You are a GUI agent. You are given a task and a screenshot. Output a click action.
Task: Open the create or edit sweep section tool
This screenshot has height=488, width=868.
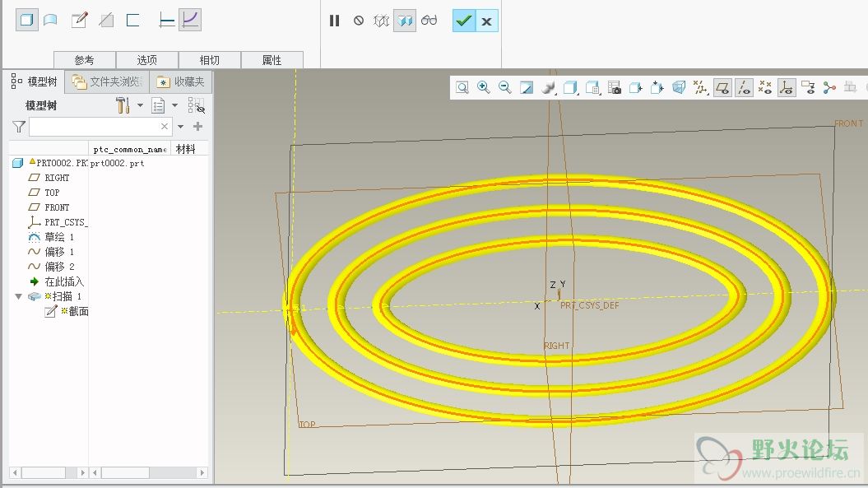click(x=79, y=21)
